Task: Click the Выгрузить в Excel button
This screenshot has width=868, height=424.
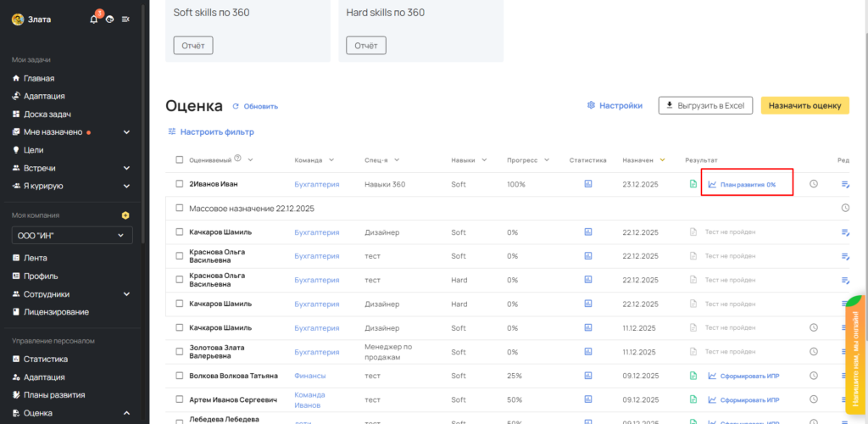Action: [705, 105]
